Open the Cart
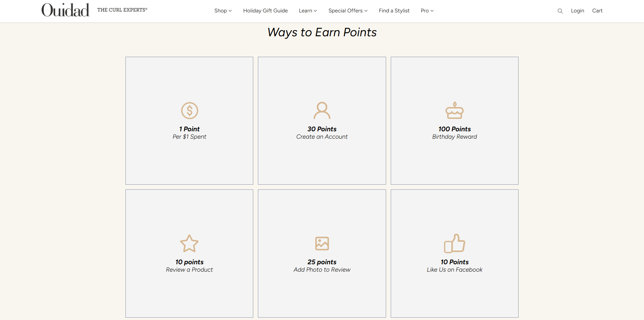Image resolution: width=644 pixels, height=320 pixels. [x=597, y=11]
